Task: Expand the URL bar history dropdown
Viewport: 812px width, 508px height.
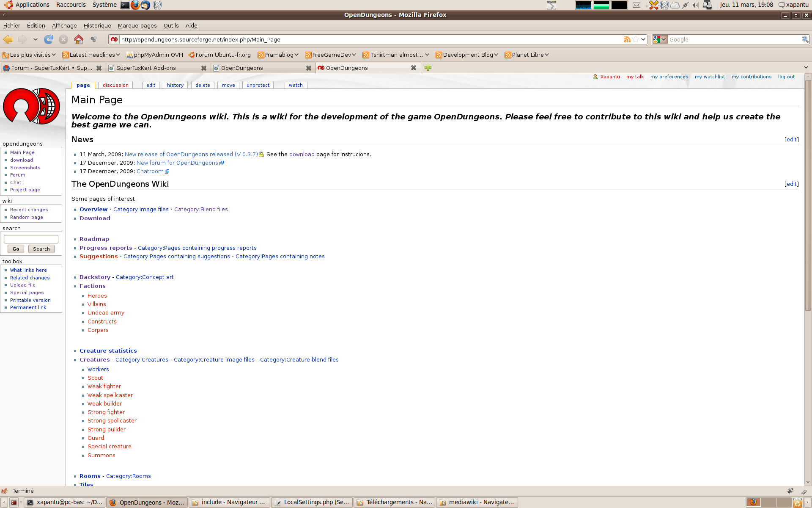Action: (643, 39)
